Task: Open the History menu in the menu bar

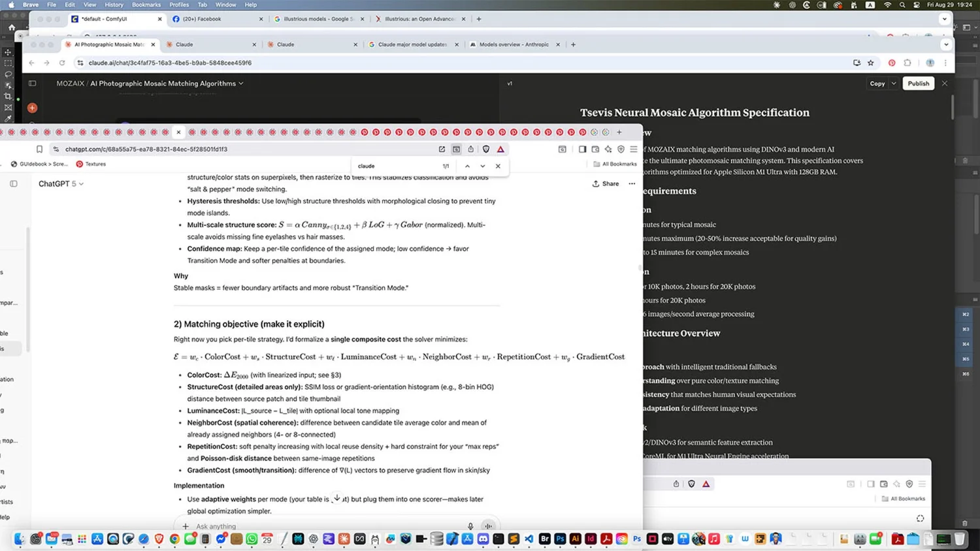Action: [x=114, y=5]
